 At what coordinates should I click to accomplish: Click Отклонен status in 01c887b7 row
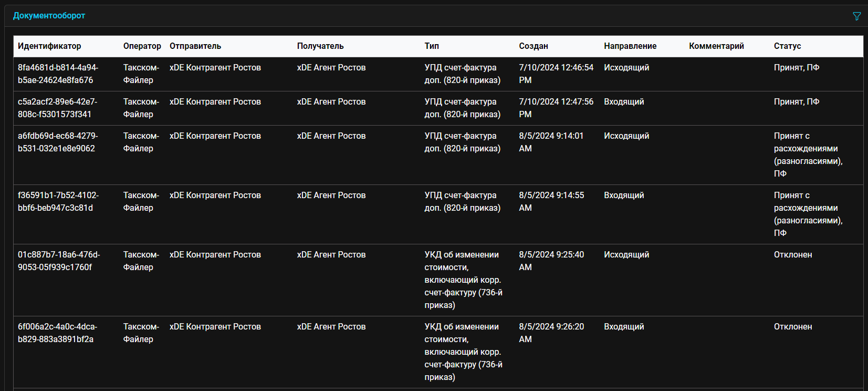[793, 255]
